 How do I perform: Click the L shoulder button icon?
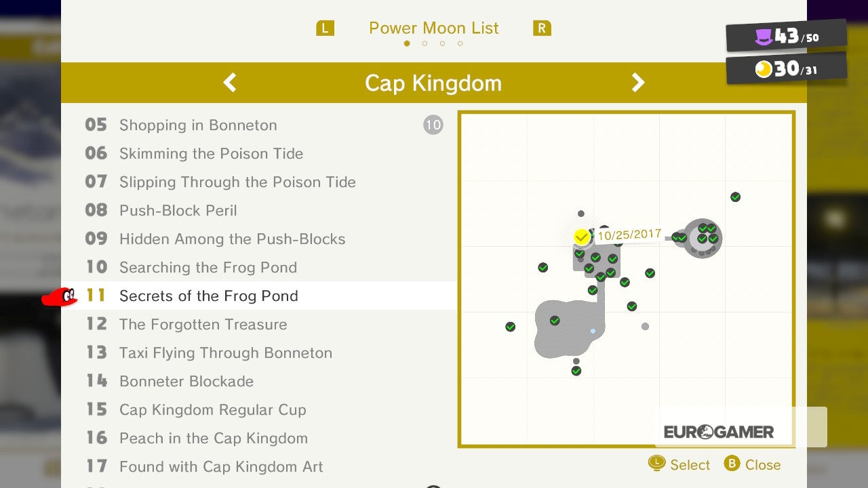325,28
